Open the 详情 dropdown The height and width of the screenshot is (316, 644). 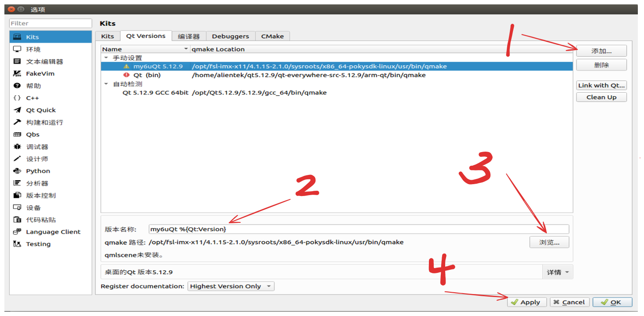pos(557,272)
